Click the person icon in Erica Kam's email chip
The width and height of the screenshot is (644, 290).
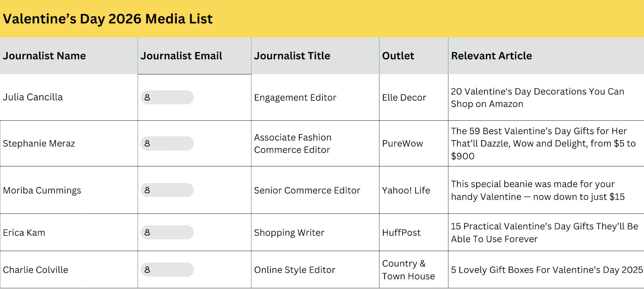point(147,233)
